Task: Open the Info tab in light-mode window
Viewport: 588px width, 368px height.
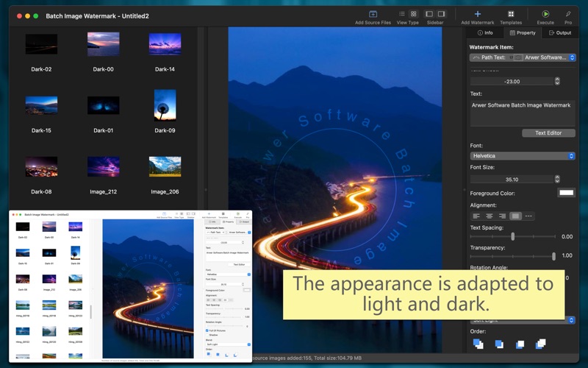Action: (x=212, y=222)
